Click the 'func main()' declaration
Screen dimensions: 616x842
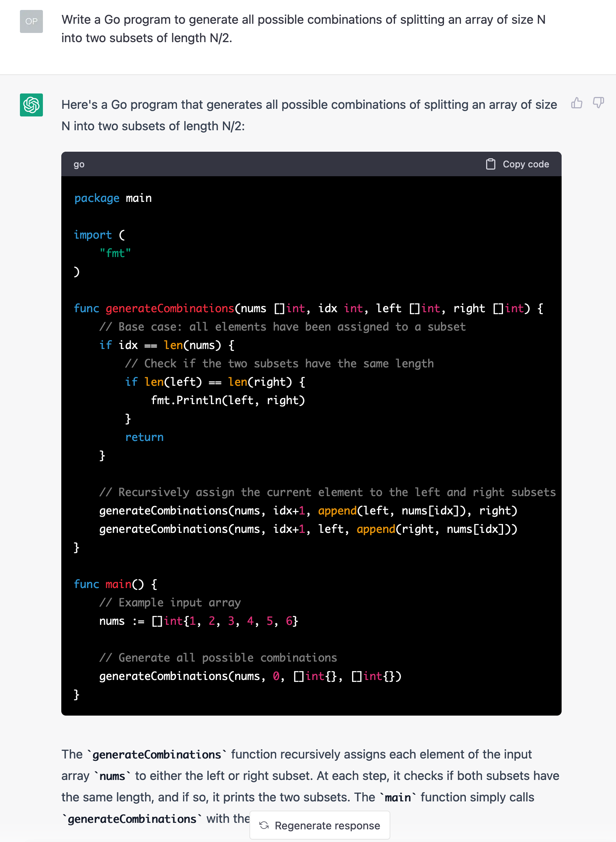click(x=115, y=584)
